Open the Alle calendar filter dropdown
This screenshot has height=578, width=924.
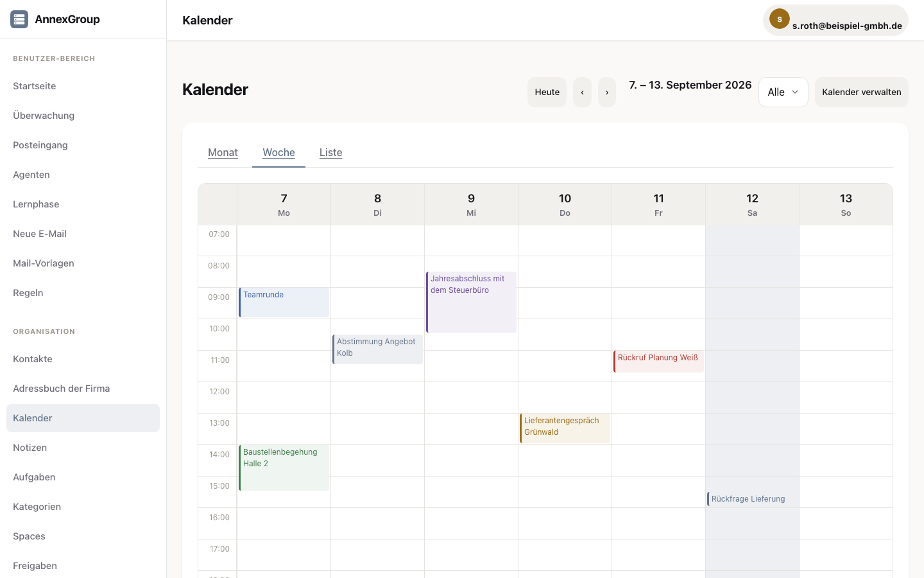[x=783, y=92]
